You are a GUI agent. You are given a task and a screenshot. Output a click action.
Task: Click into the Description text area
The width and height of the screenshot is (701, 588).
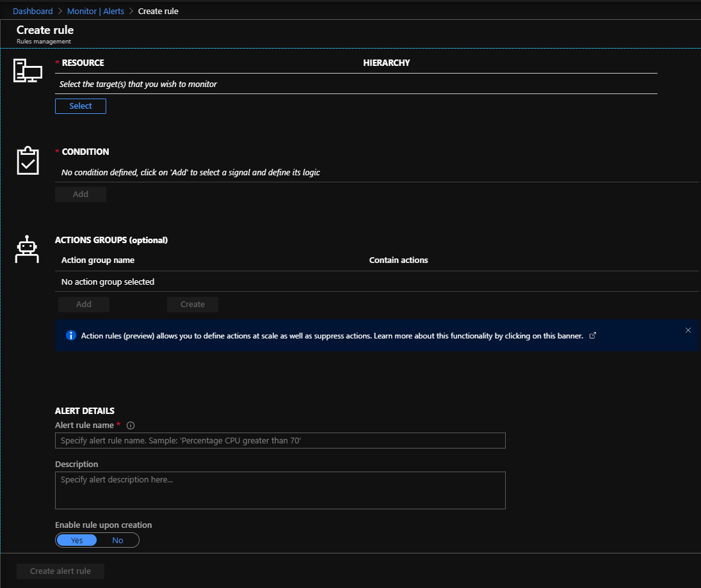tap(280, 490)
